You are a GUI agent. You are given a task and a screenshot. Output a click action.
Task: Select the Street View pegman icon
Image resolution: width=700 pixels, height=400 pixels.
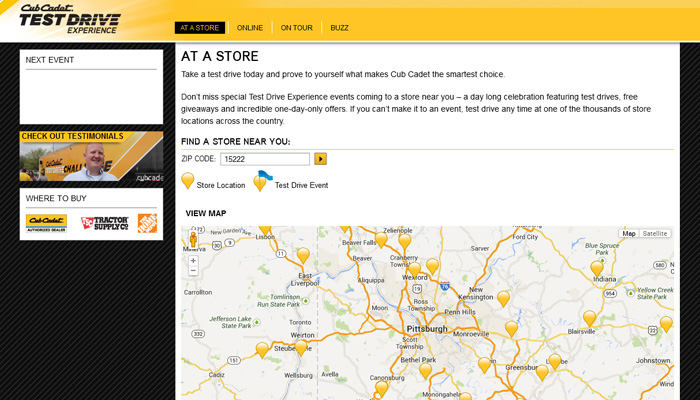(x=193, y=239)
